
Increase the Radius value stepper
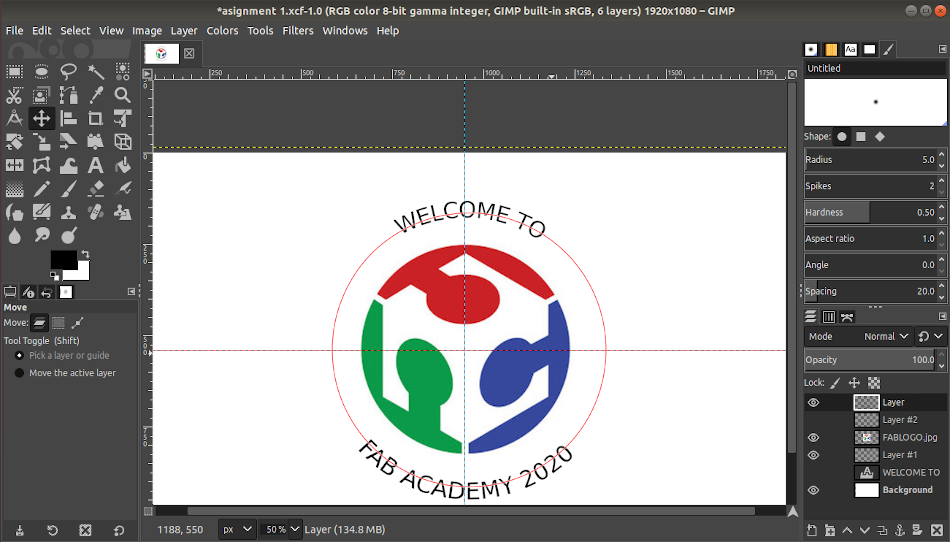coord(942,155)
